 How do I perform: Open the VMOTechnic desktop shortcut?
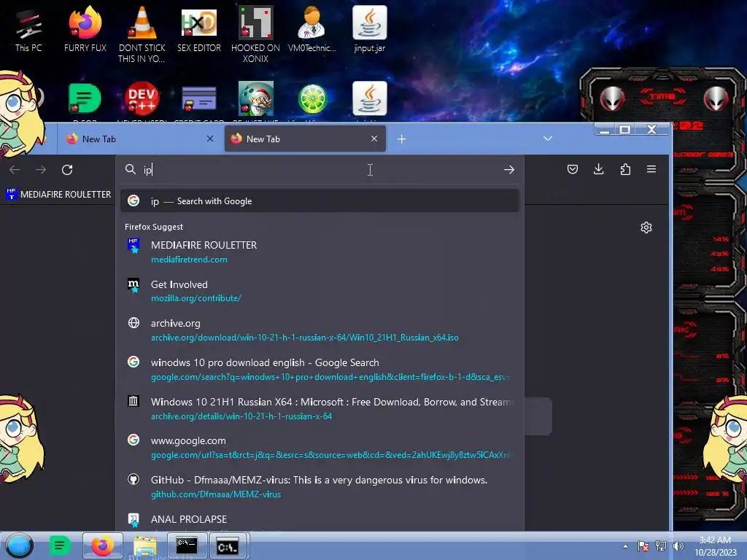tap(312, 29)
